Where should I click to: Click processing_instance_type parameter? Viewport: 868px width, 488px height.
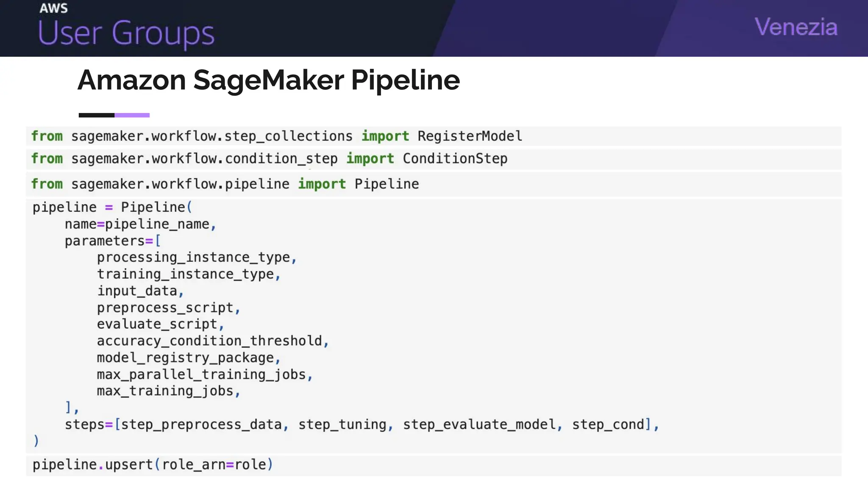tap(193, 257)
